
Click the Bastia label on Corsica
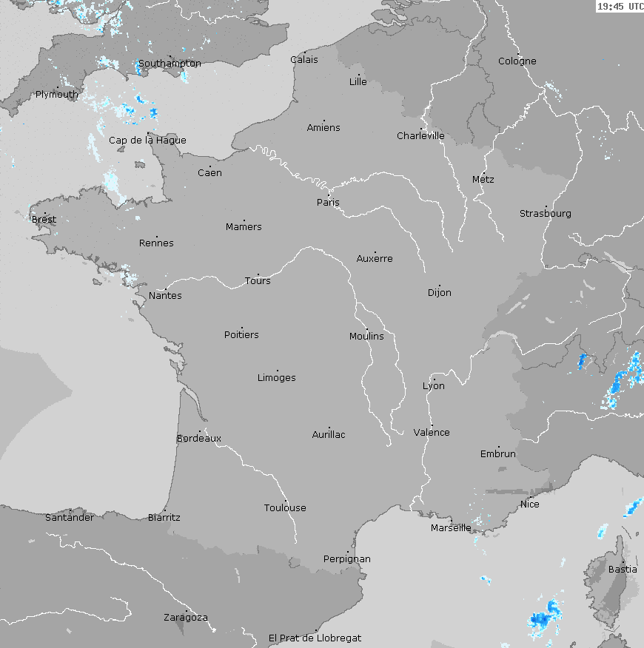coord(622,570)
